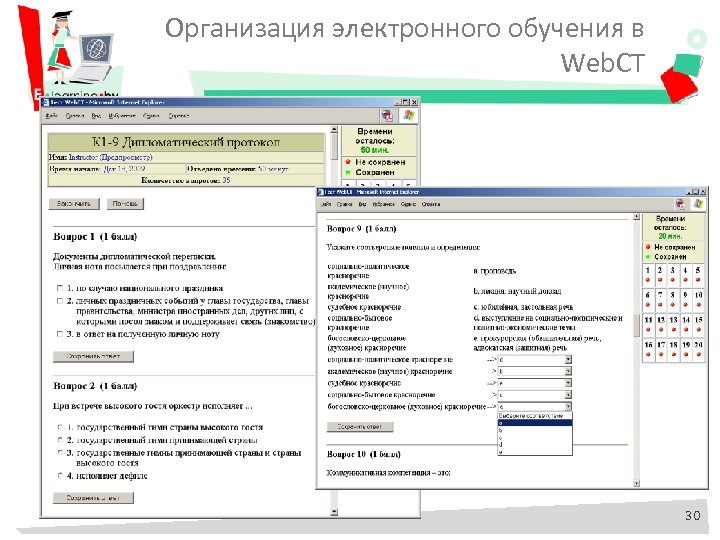Check option 3 'в ответ на полученную личную ноту'
The height and width of the screenshot is (540, 720).
60,334
